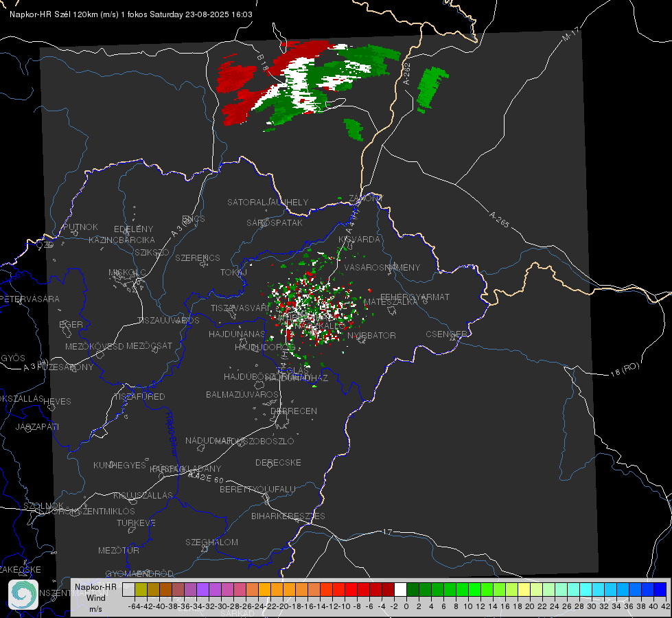
Task: Click the HAJDÚDOROG label
Action: tap(265, 347)
